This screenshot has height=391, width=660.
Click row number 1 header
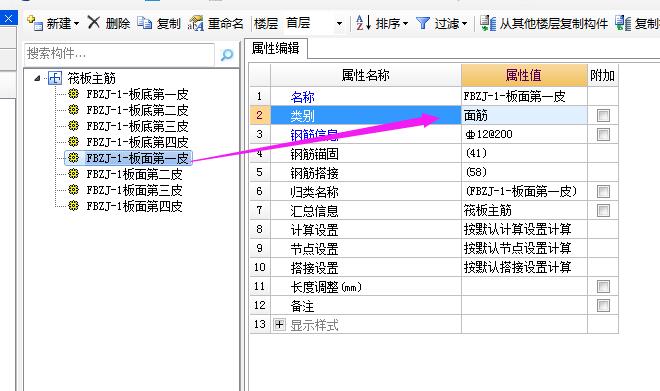click(260, 96)
